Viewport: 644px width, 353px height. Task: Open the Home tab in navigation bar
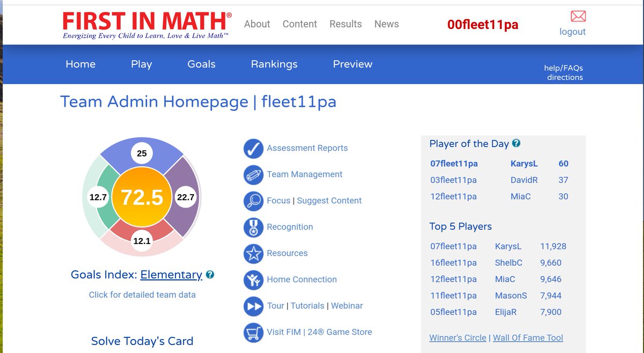click(80, 64)
